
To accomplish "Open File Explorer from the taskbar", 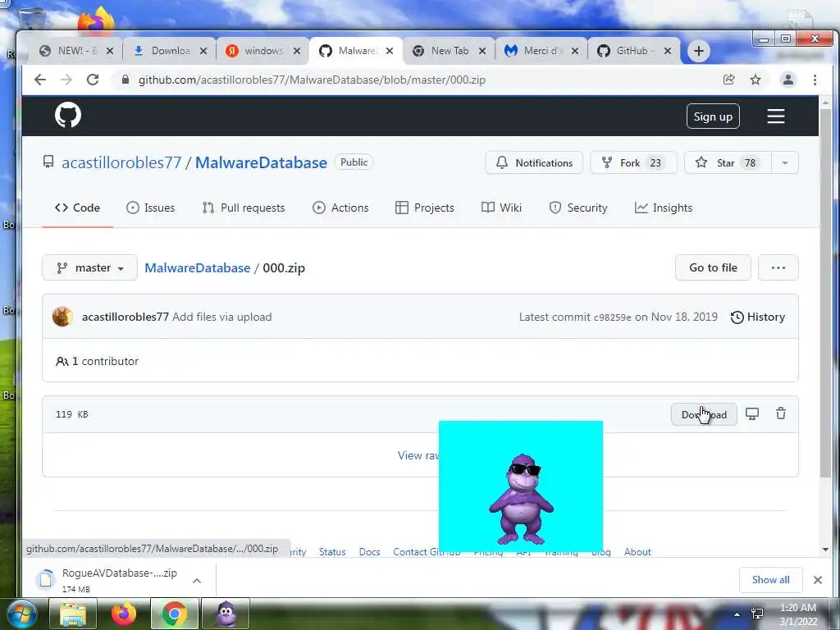I will [73, 614].
